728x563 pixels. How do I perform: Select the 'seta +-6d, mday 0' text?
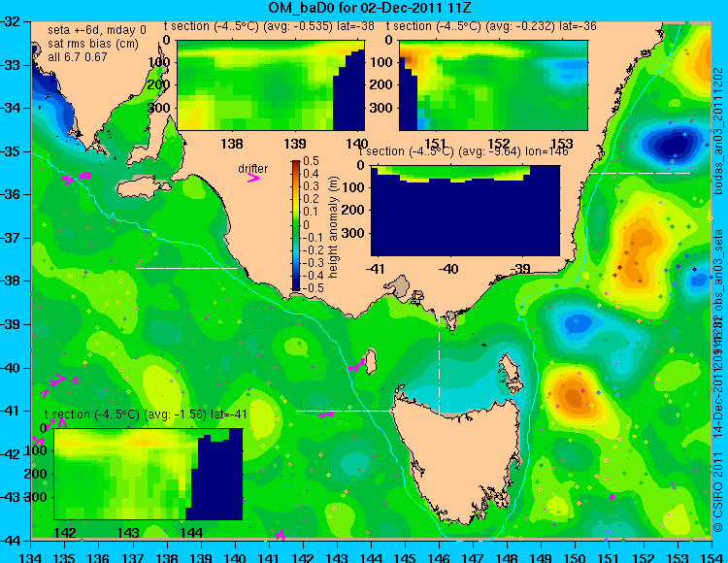[x=96, y=30]
